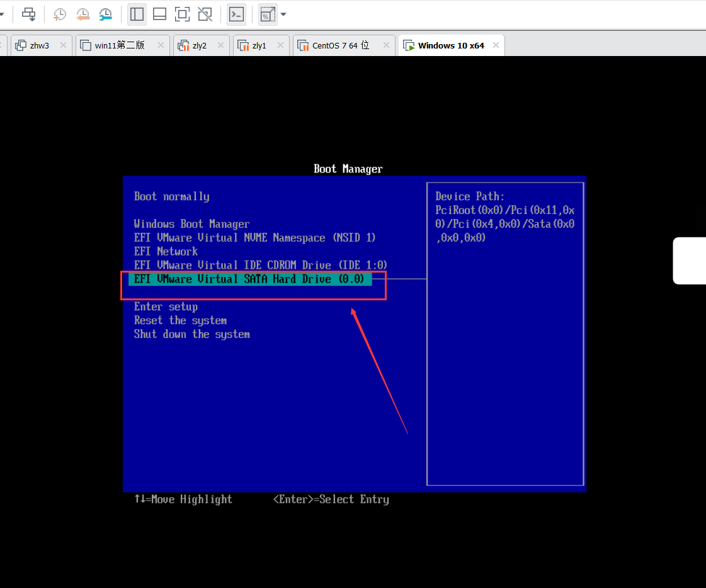Switch to the zly1 tab
This screenshot has height=588, width=706.
point(261,45)
